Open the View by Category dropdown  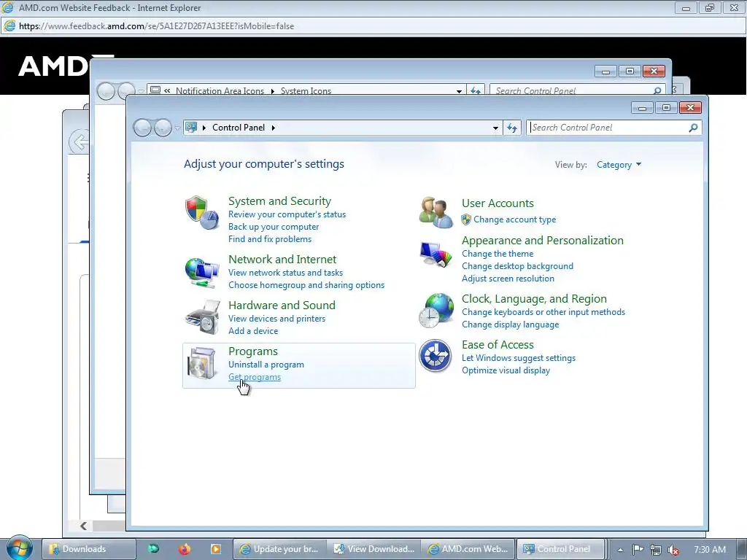click(619, 165)
